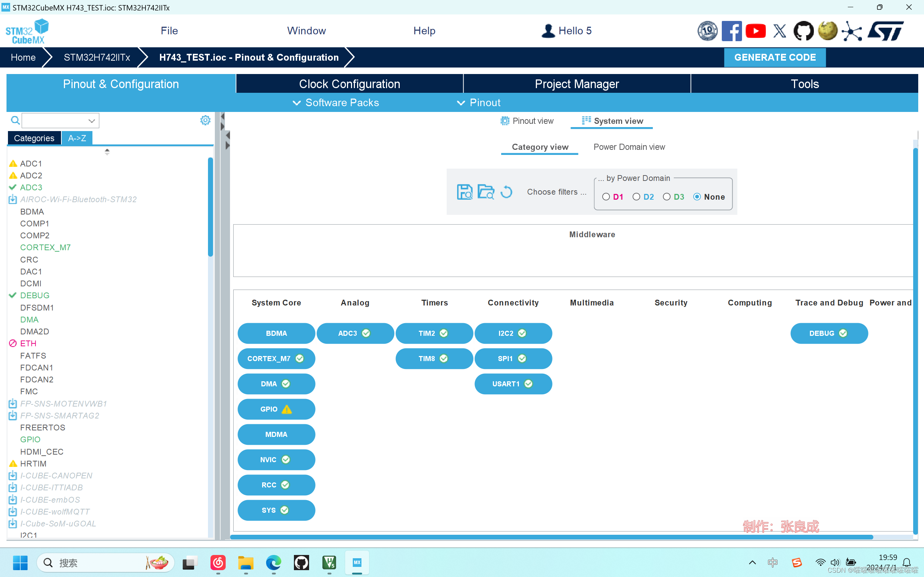
Task: Open the peripheral search combo box arrow
Action: click(92, 121)
